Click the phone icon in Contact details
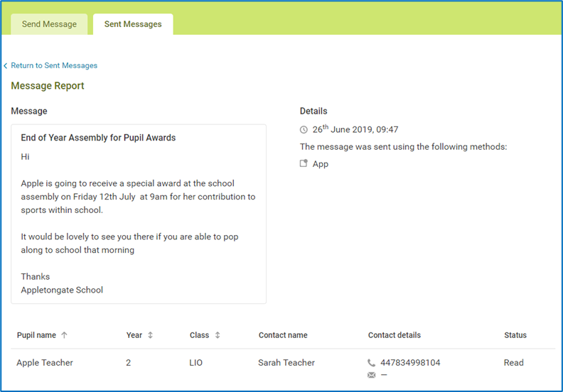Image resolution: width=563 pixels, height=392 pixels. click(x=372, y=363)
